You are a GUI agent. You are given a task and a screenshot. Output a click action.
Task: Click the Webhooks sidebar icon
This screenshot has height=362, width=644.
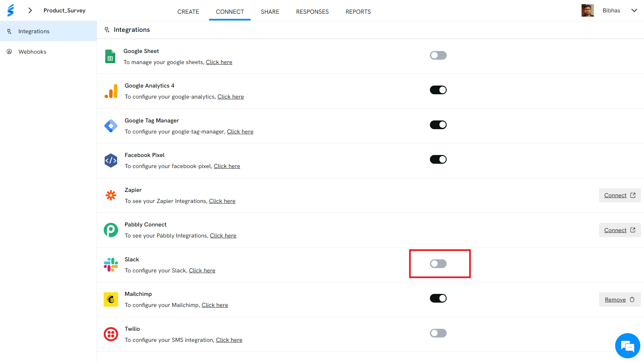[x=9, y=52]
